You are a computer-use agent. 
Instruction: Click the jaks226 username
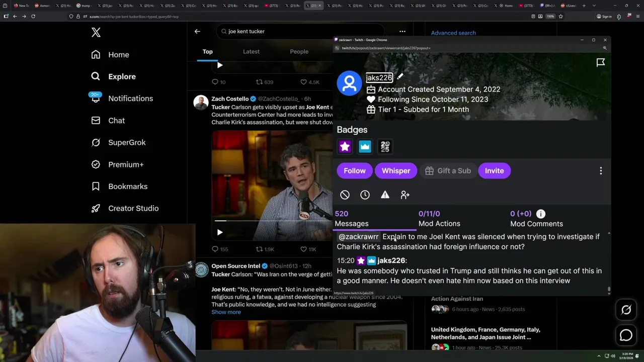(379, 77)
